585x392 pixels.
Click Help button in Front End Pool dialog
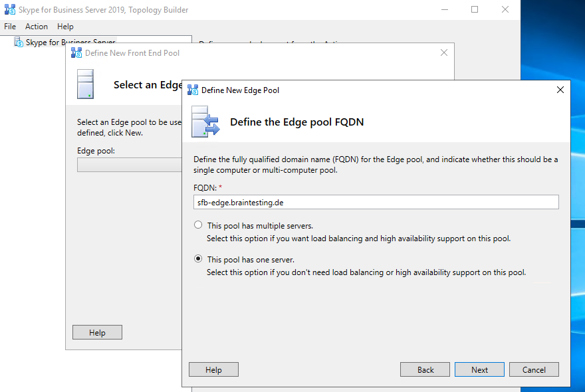coord(97,333)
